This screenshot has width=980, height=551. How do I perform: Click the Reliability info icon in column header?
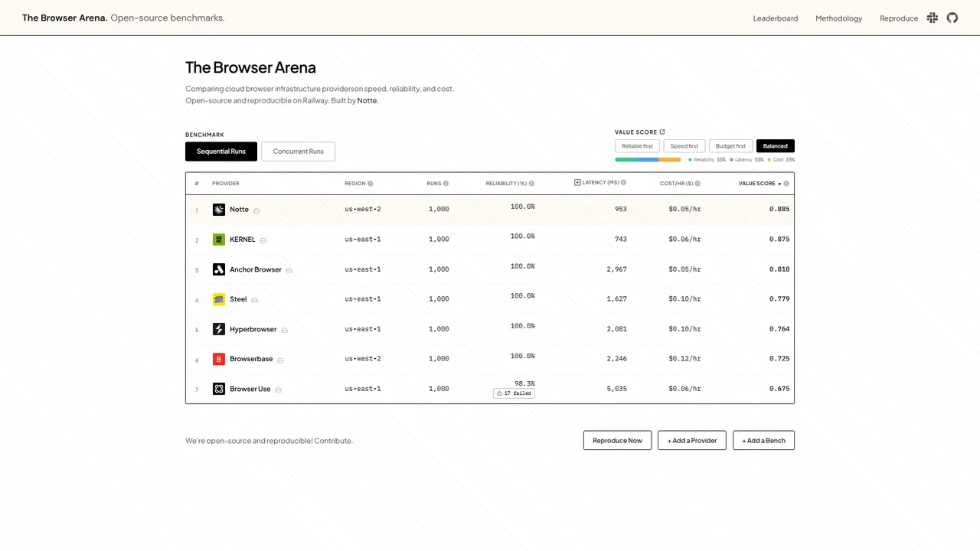click(x=531, y=183)
